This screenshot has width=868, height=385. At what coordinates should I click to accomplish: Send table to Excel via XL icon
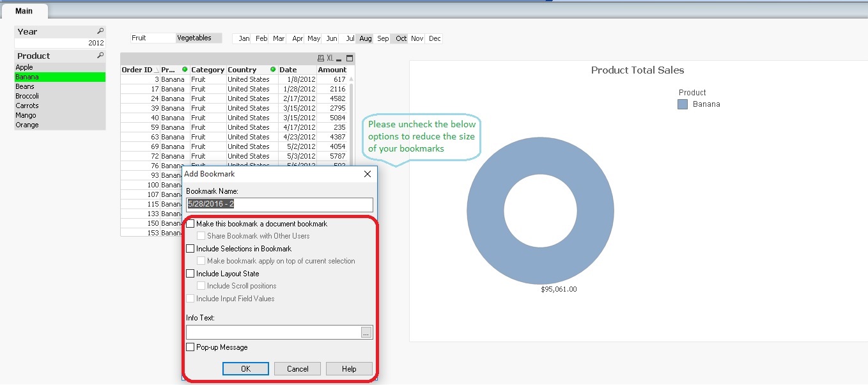[x=330, y=58]
